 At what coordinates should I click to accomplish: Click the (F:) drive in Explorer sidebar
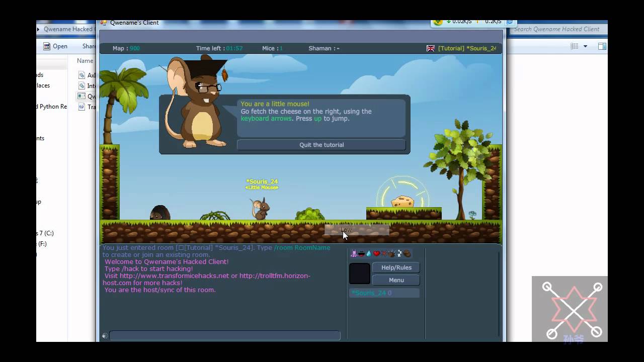coord(42,244)
